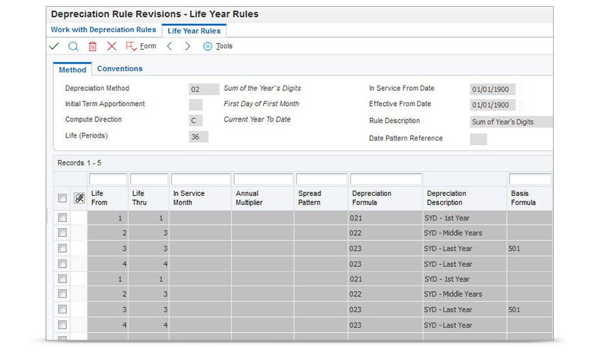601x364 pixels.
Task: Click the Rule Description field
Action: point(511,122)
